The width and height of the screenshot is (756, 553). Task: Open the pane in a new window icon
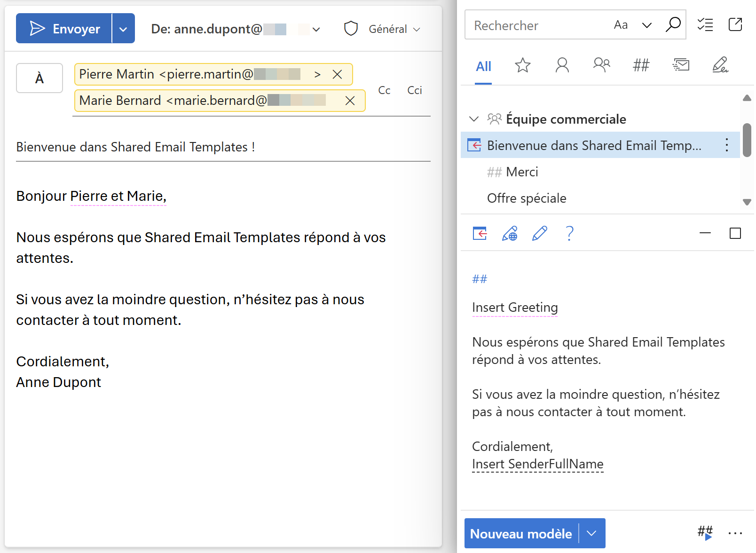point(735,24)
